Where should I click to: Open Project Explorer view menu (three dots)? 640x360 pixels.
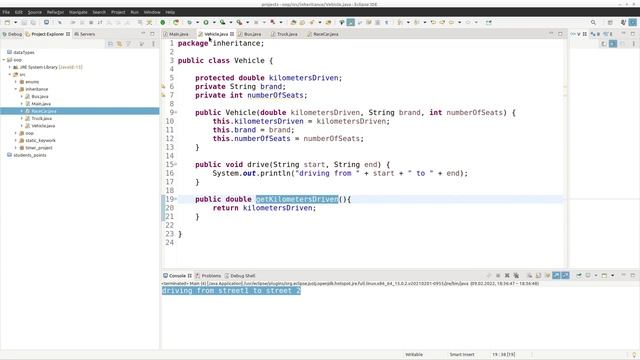click(x=153, y=44)
